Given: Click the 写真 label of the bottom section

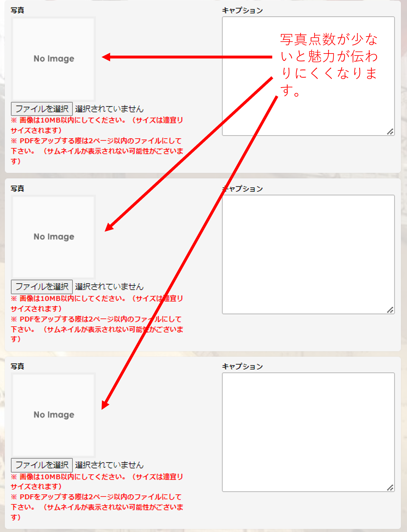Looking at the screenshot, I should 17,366.
